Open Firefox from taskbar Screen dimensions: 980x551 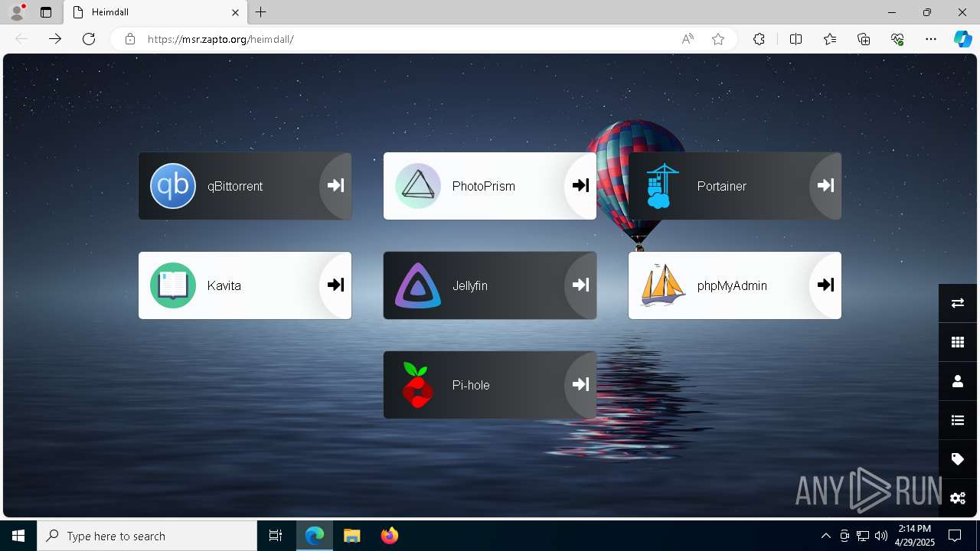point(389,536)
